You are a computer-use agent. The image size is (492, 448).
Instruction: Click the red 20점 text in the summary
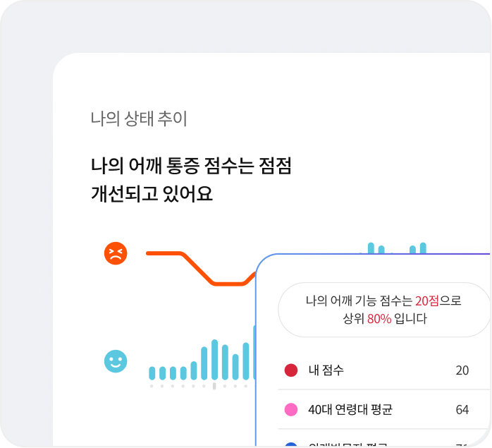tap(426, 301)
